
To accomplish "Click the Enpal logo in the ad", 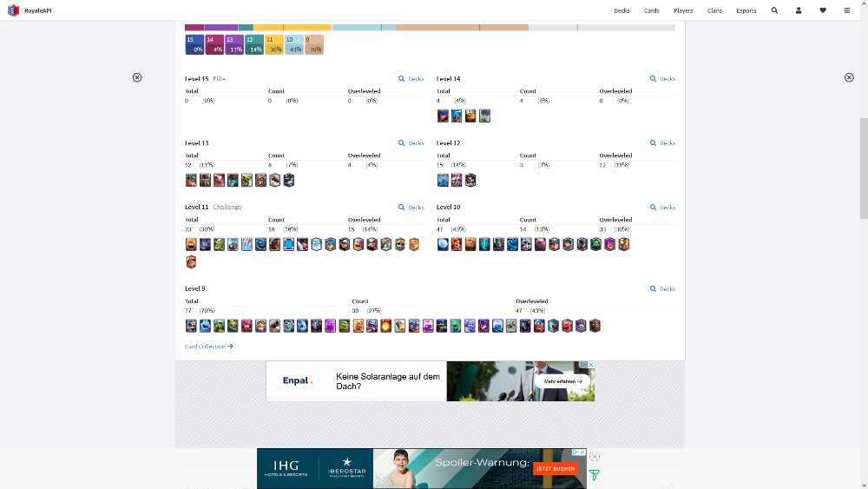I will [x=298, y=381].
